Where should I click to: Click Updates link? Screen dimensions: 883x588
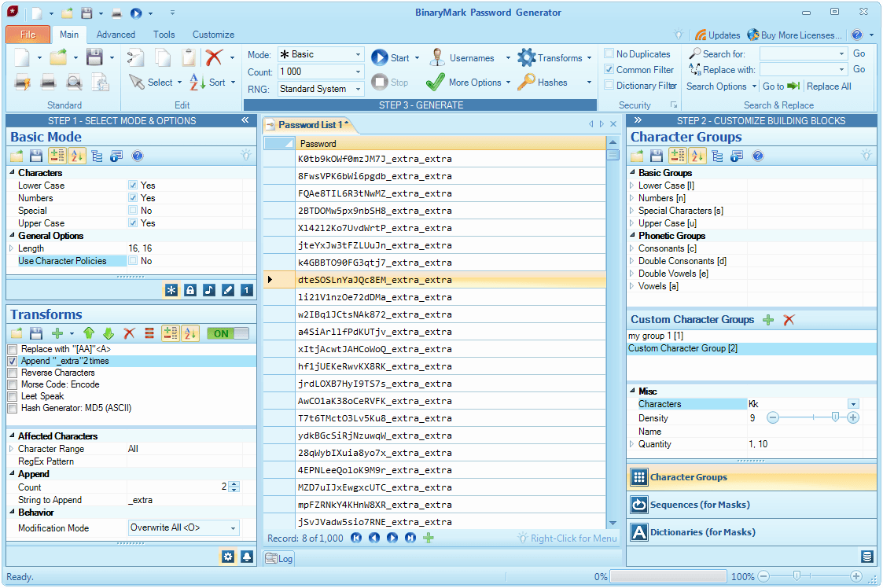pyautogui.click(x=717, y=35)
